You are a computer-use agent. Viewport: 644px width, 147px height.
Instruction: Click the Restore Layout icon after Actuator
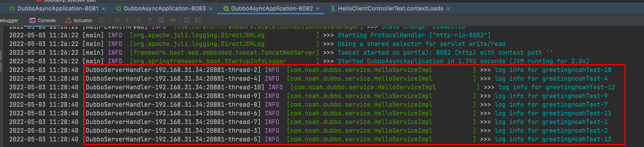(101, 20)
